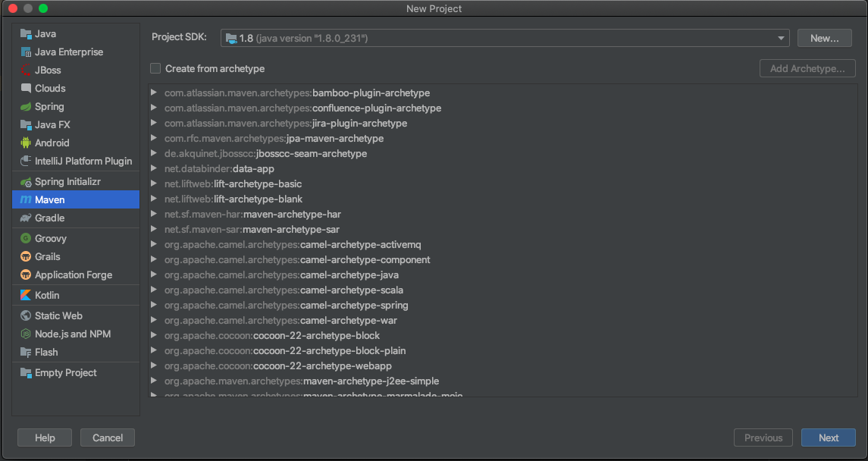The width and height of the screenshot is (868, 461).
Task: Expand maven-archetype-j2ee-simple node
Action: (x=154, y=381)
